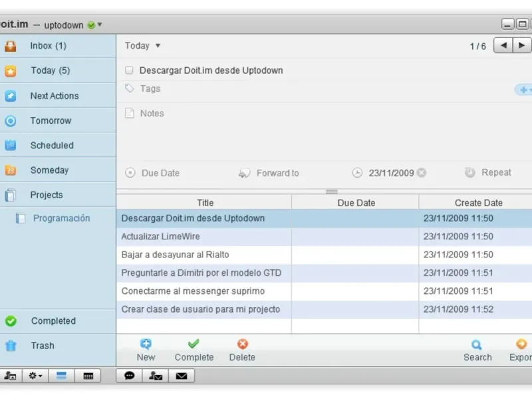Select Bajar a desayunar al Rialto
Image resolution: width=532 pixels, height=399 pixels.
[x=325, y=255]
